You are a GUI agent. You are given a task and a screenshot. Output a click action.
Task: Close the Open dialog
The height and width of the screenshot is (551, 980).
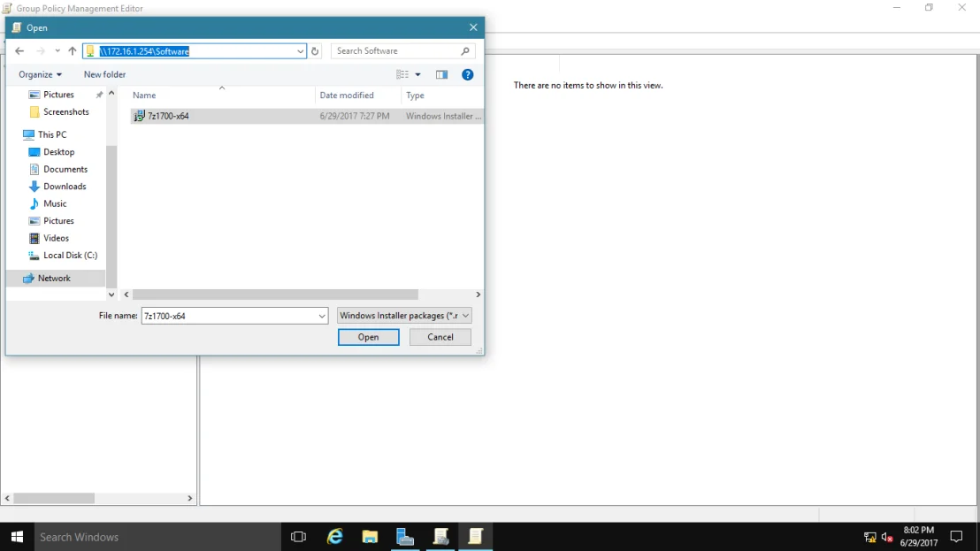[x=473, y=27]
